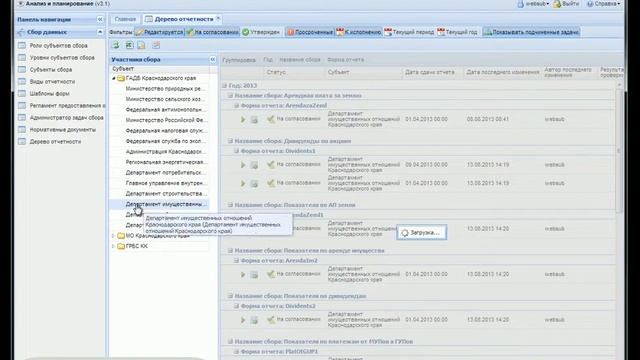Click the icon beside Роли субъектов сбора
Image resolution: width=640 pixels, height=360 pixels.
pos(22,46)
